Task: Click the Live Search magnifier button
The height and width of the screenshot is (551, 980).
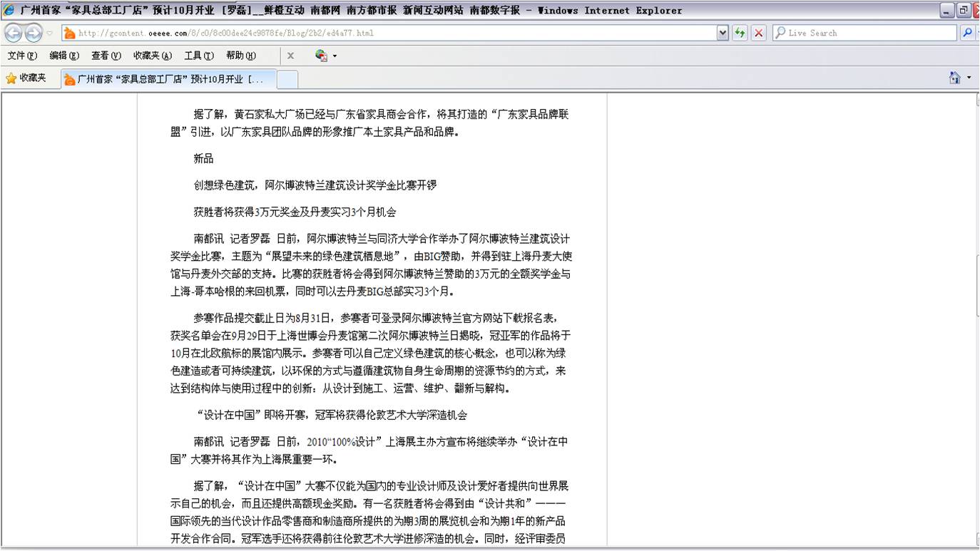Action: click(x=967, y=33)
